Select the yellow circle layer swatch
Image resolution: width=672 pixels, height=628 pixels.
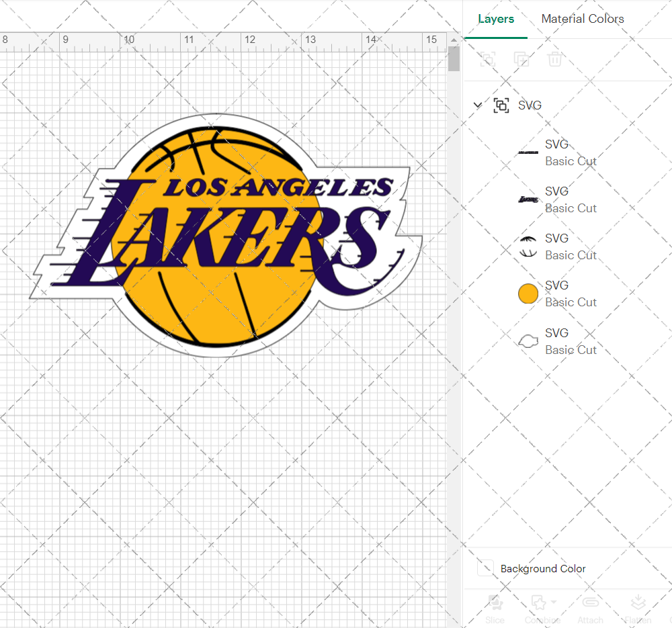point(528,294)
